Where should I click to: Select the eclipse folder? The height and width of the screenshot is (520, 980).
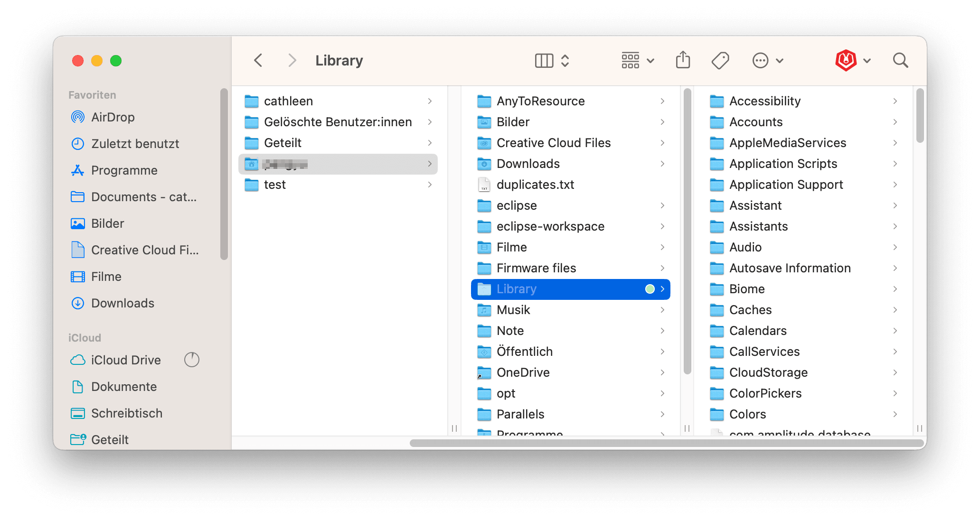pos(571,205)
